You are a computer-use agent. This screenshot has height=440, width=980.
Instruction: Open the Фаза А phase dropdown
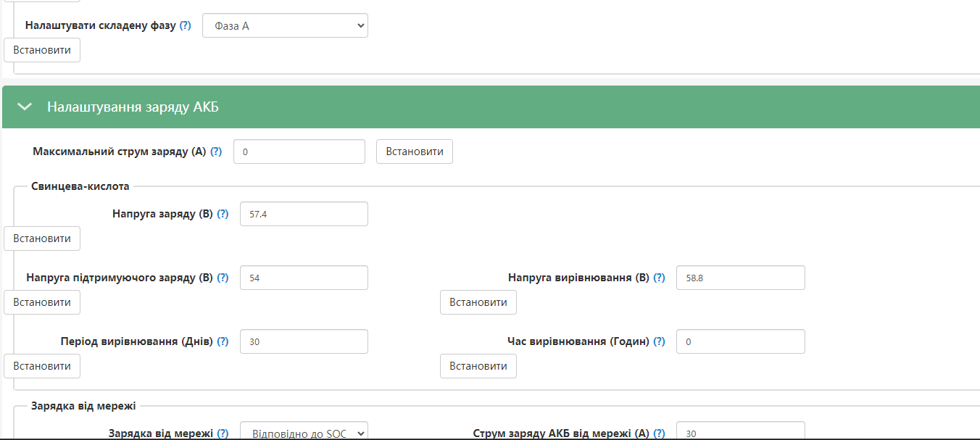[285, 25]
